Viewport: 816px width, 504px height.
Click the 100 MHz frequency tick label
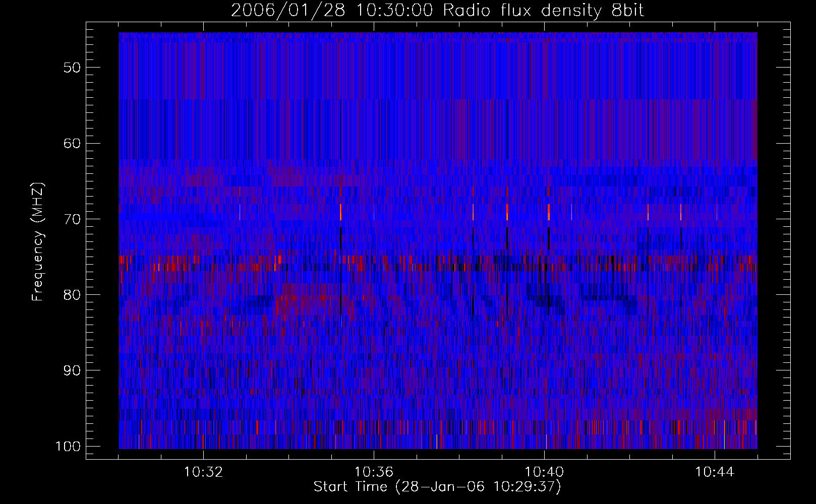pyautogui.click(x=68, y=447)
